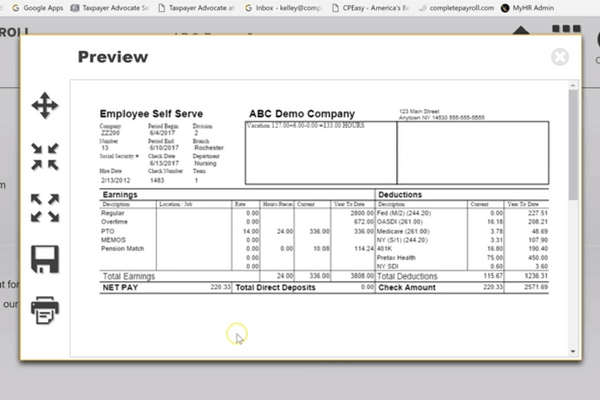Click the Regular earnings row label
The height and width of the screenshot is (400, 600).
pos(112,213)
